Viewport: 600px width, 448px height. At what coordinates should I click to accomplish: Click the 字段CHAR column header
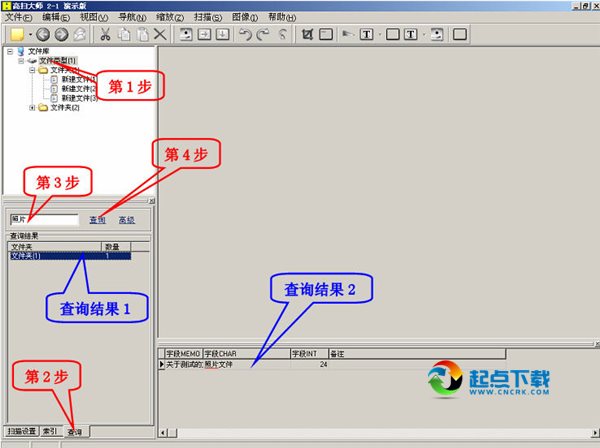point(246,354)
